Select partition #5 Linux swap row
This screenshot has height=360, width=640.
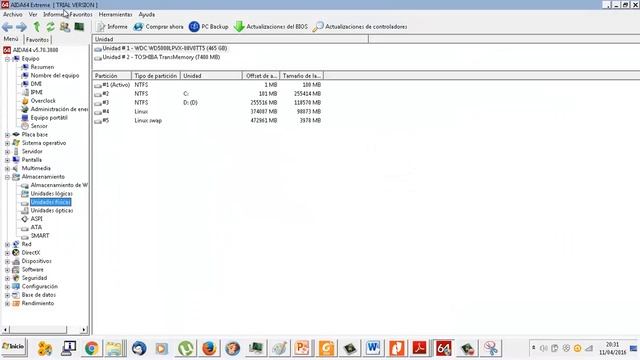point(207,120)
